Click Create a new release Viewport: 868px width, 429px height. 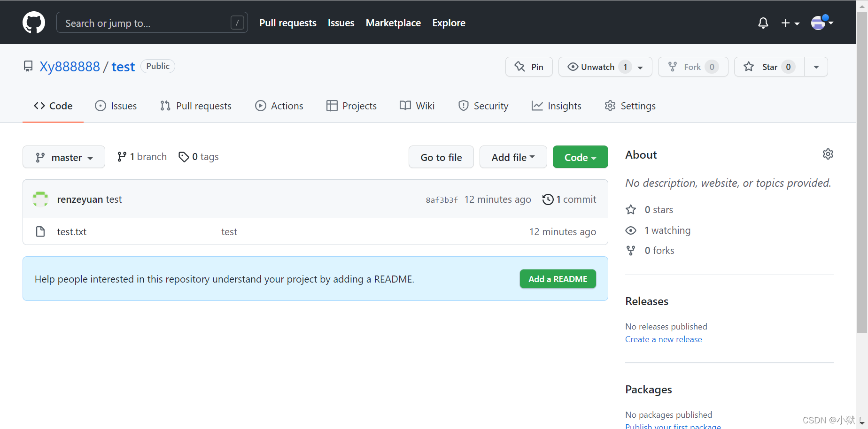pos(663,339)
